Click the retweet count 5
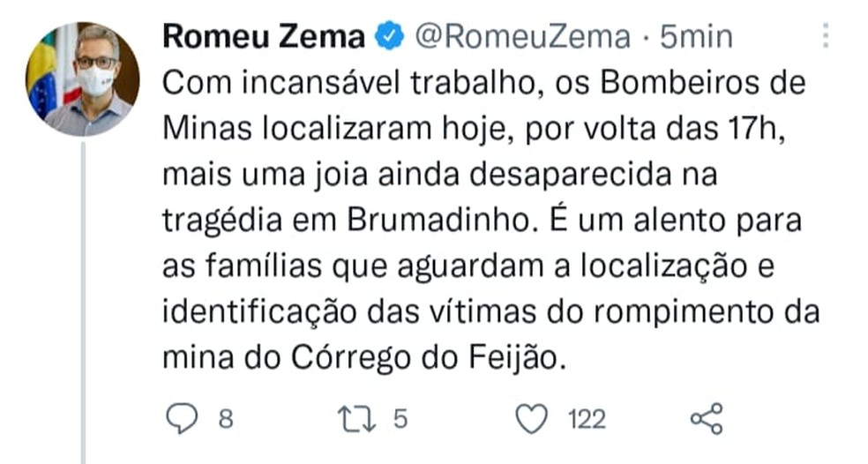Screen dimensions: 868x464 [x=400, y=420]
